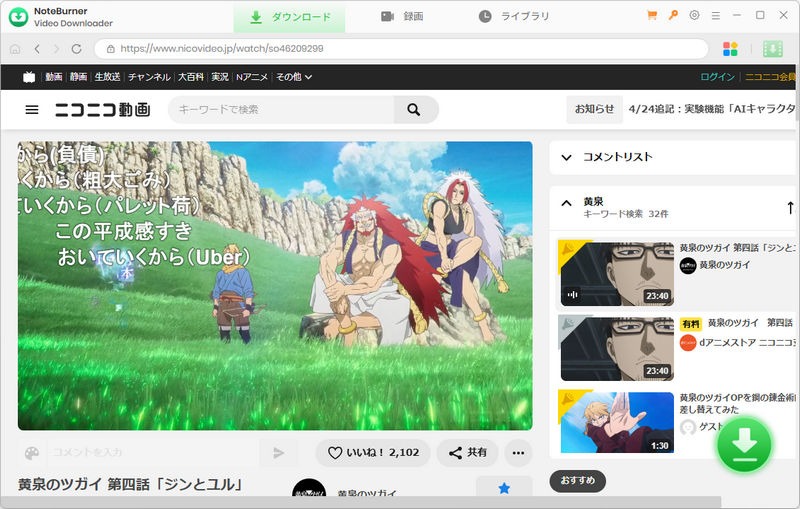This screenshot has width=800, height=509.
Task: Click the green video download toolbar icon
Action: tap(772, 49)
